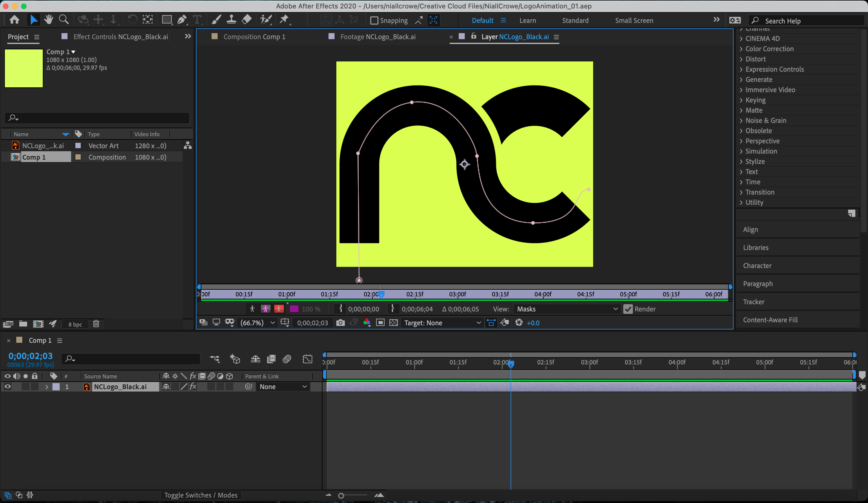The width and height of the screenshot is (868, 503).
Task: Select the Clone Stamp tool
Action: tap(231, 20)
